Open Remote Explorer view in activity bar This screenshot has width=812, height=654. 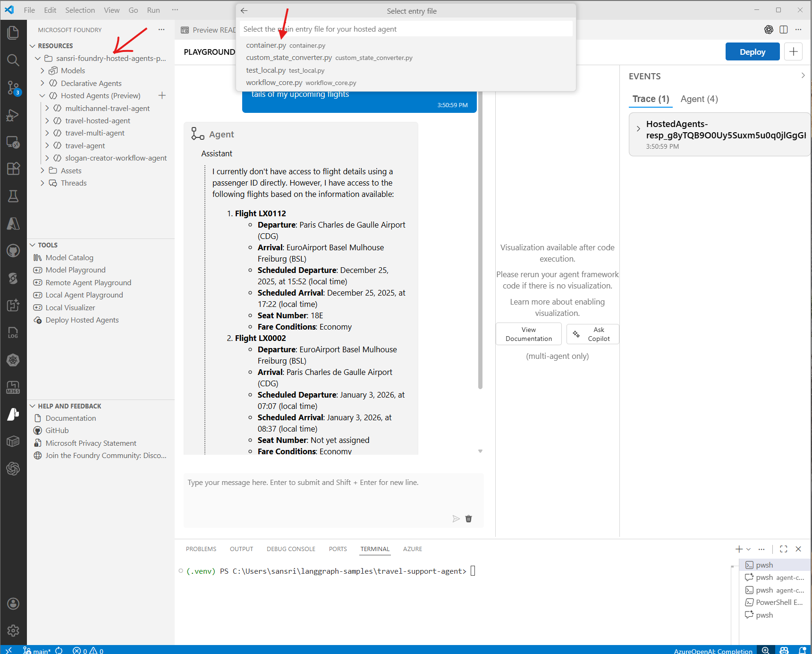(x=13, y=142)
